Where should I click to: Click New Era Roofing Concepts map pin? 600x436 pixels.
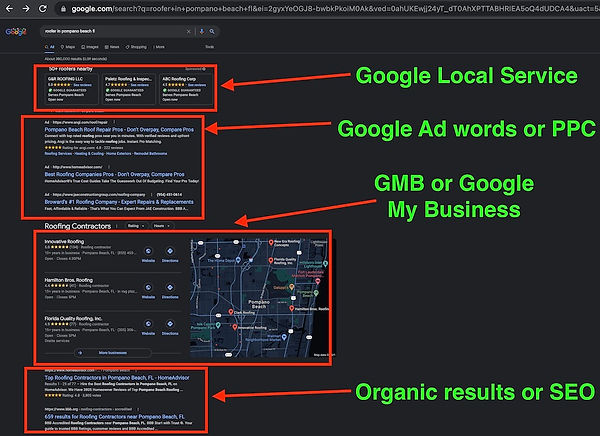point(271,242)
